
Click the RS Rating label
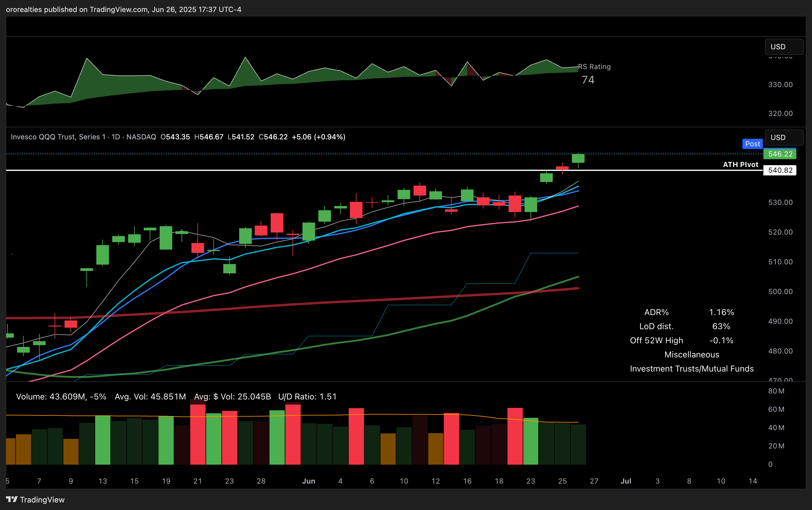click(594, 67)
